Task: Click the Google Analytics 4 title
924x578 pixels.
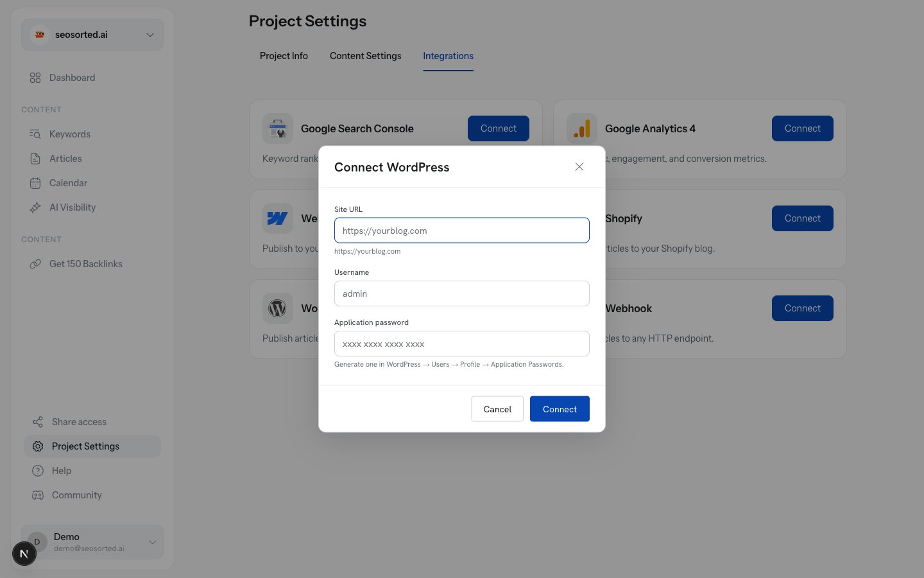Action: pyautogui.click(x=650, y=128)
